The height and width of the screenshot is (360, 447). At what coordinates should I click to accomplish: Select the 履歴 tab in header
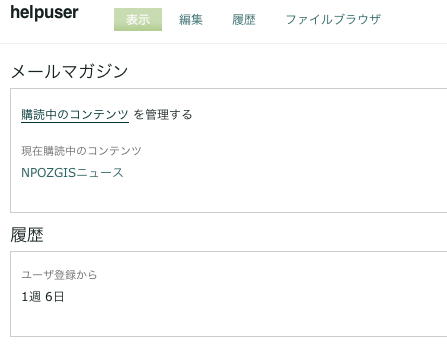pos(244,19)
